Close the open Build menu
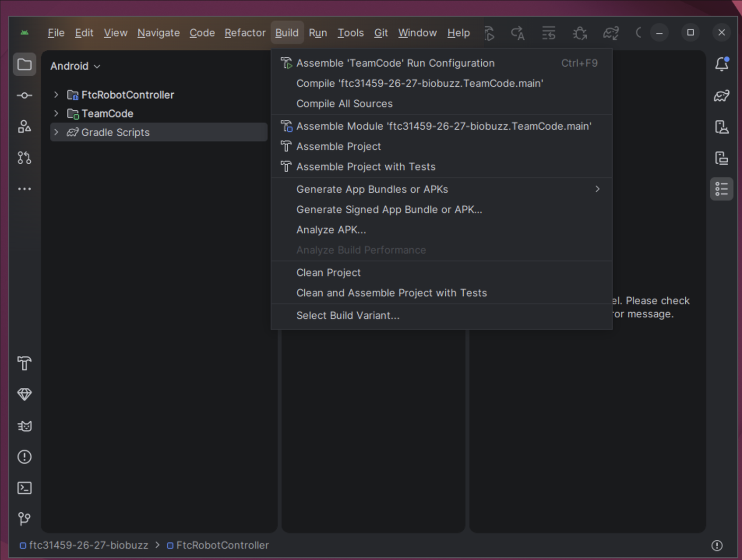This screenshot has height=560, width=742. pyautogui.click(x=287, y=33)
